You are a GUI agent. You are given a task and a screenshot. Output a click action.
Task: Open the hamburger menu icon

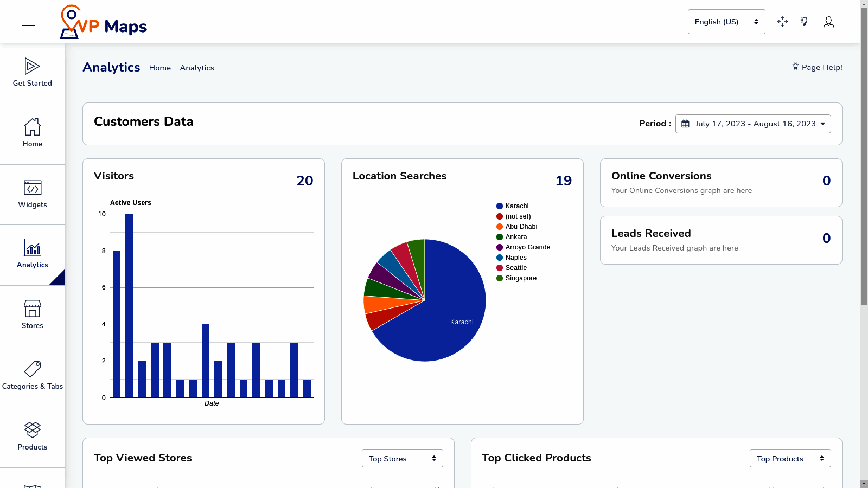point(29,22)
